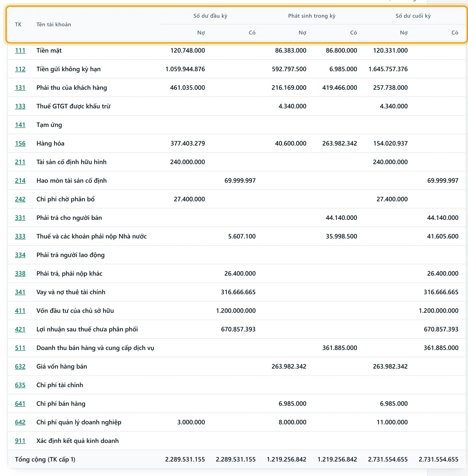
Task: Click the 'Số dư cuối kỳ' header
Action: tap(413, 16)
